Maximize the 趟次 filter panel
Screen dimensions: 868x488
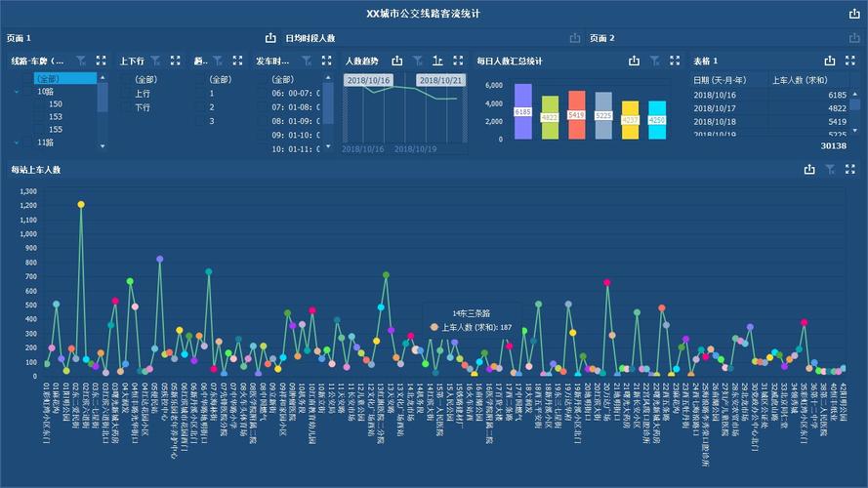(237, 61)
